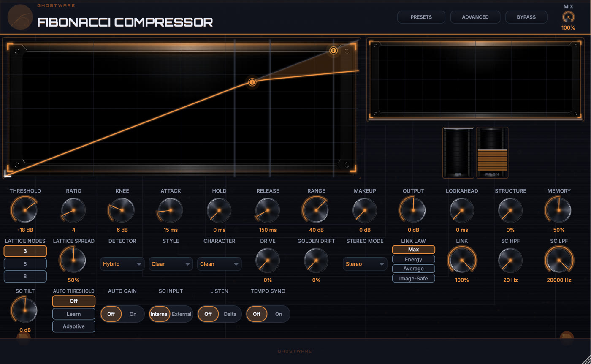The height and width of the screenshot is (364, 591).
Task: Click the threshold value -18 dB
Action: [x=25, y=230]
